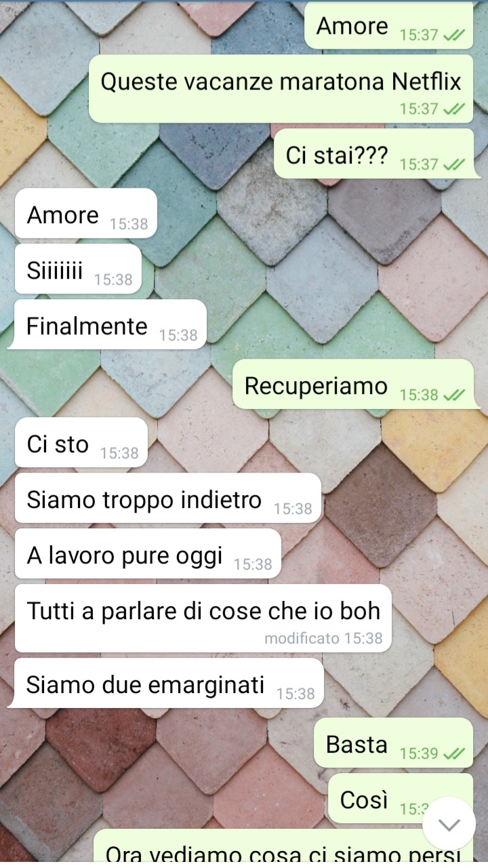Viewport: 488px width, 868px height.
Task: Select the "Queste vacanze maratona Netflix" message
Action: point(281,89)
